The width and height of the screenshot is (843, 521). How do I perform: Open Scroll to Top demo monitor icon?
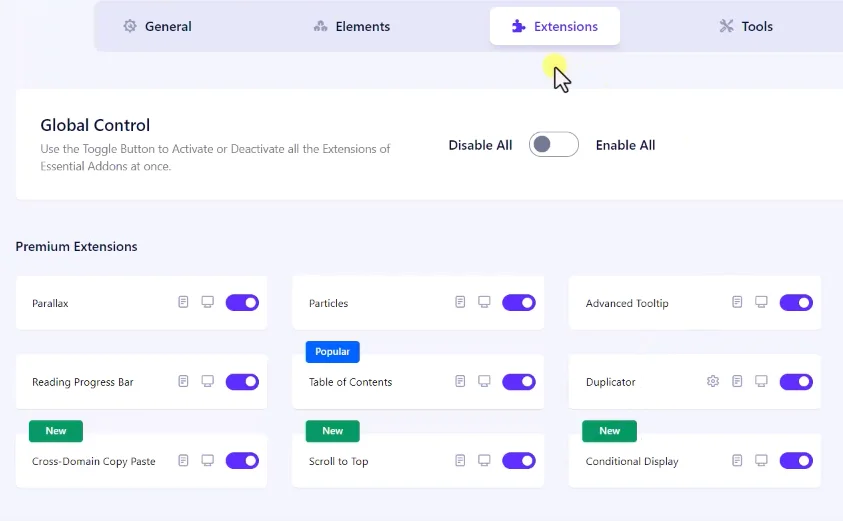click(484, 460)
